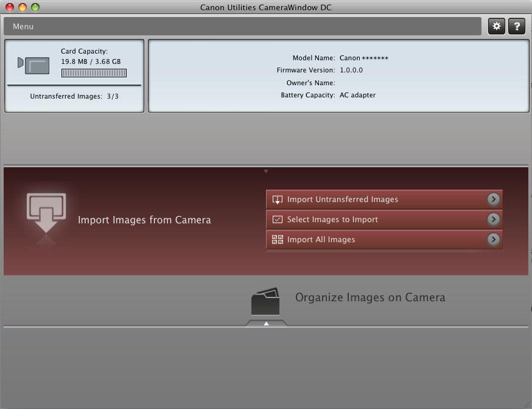Expand Organize Images panel with the up triangle
Viewport: 532px width, 409px height.
click(x=267, y=324)
